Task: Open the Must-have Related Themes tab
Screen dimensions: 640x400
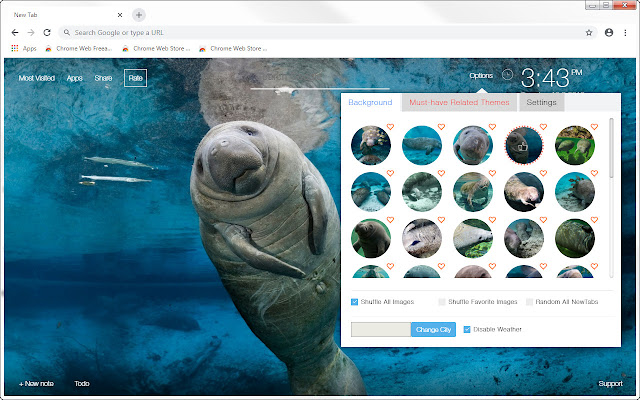Action: pos(459,102)
